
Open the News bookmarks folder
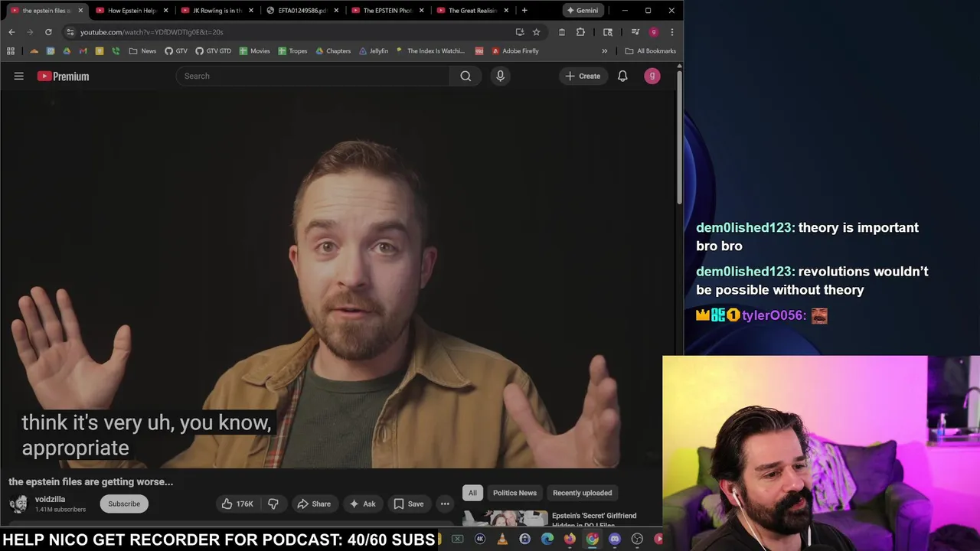[142, 51]
